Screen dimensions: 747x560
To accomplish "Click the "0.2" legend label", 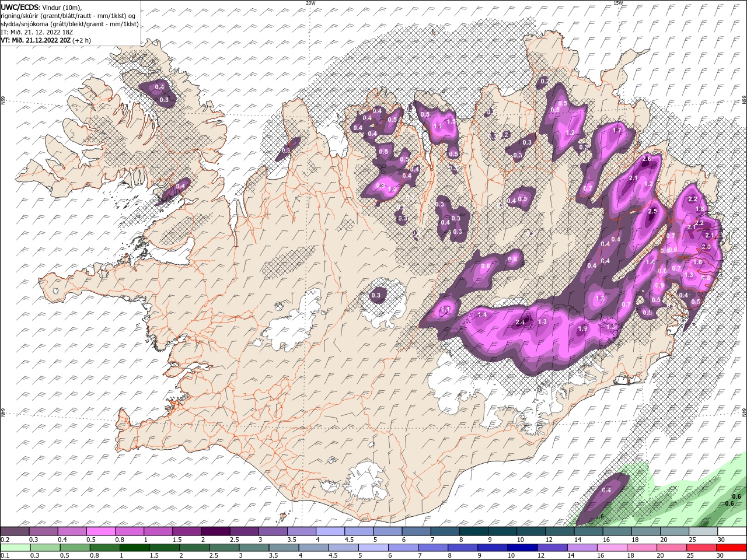I will point(5,540).
